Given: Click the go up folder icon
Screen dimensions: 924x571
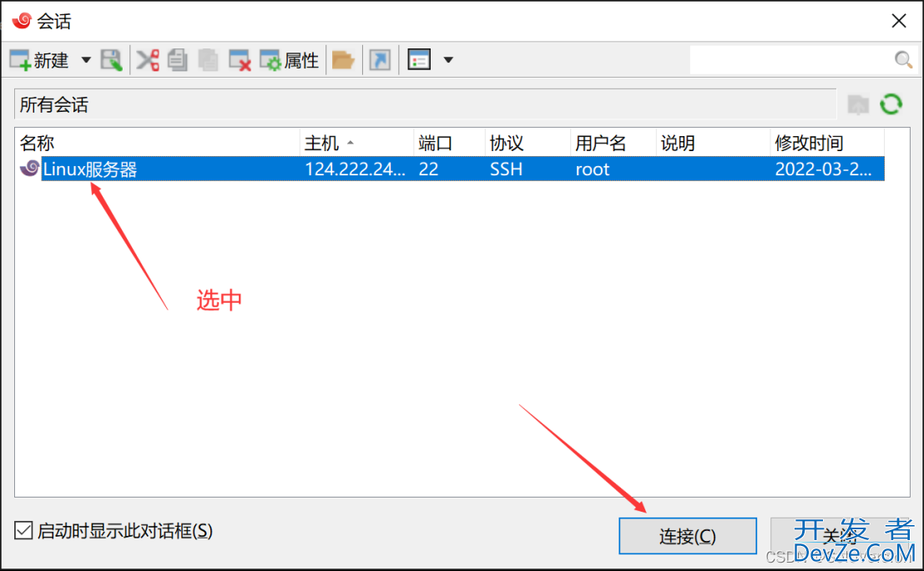Looking at the screenshot, I should (859, 105).
